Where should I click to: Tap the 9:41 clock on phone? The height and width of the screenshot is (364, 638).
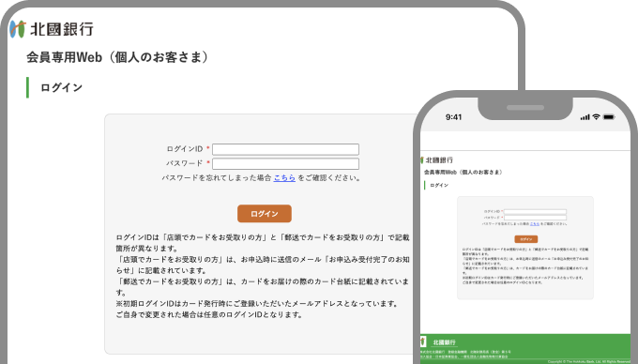453,117
